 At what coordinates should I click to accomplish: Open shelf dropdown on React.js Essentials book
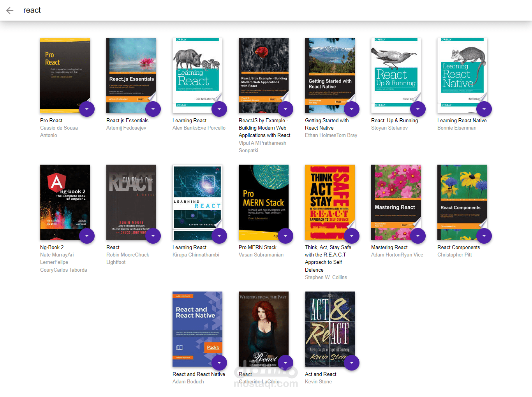tap(153, 109)
